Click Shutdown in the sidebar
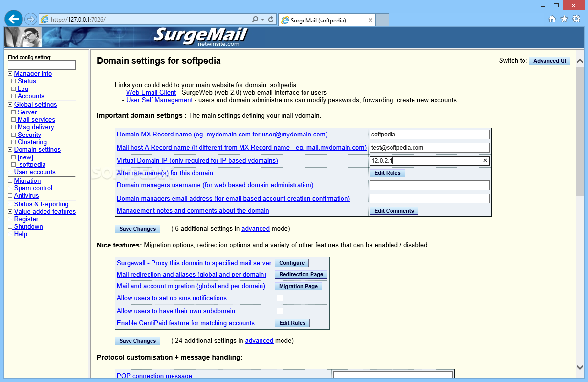This screenshot has width=588, height=382. tap(28, 227)
